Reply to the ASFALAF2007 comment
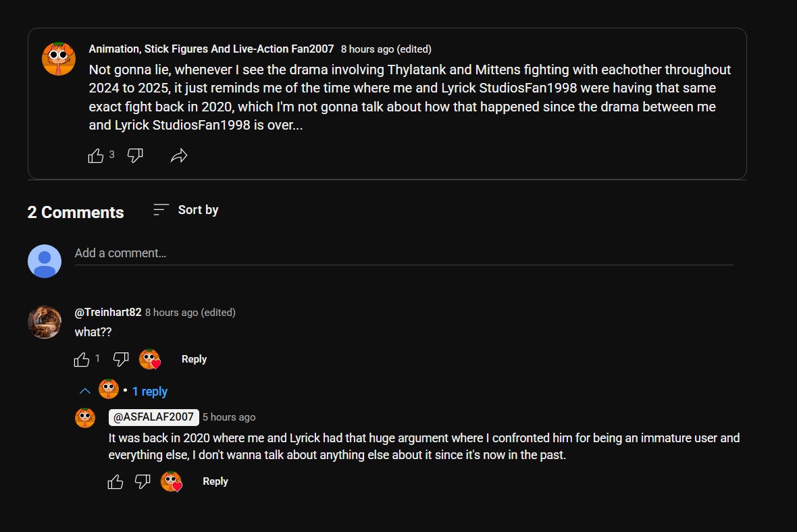Screen dimensions: 797x532 pyautogui.click(x=215, y=481)
